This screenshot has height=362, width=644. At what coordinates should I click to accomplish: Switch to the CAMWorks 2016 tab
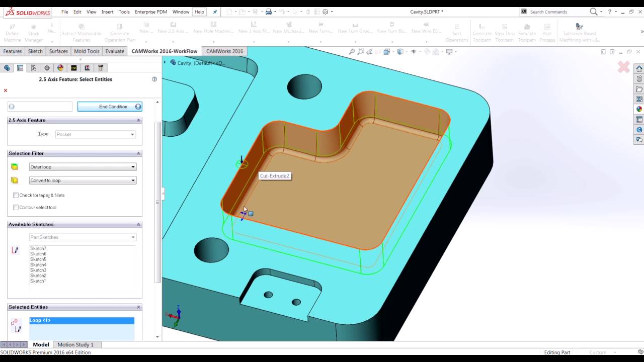[x=224, y=51]
